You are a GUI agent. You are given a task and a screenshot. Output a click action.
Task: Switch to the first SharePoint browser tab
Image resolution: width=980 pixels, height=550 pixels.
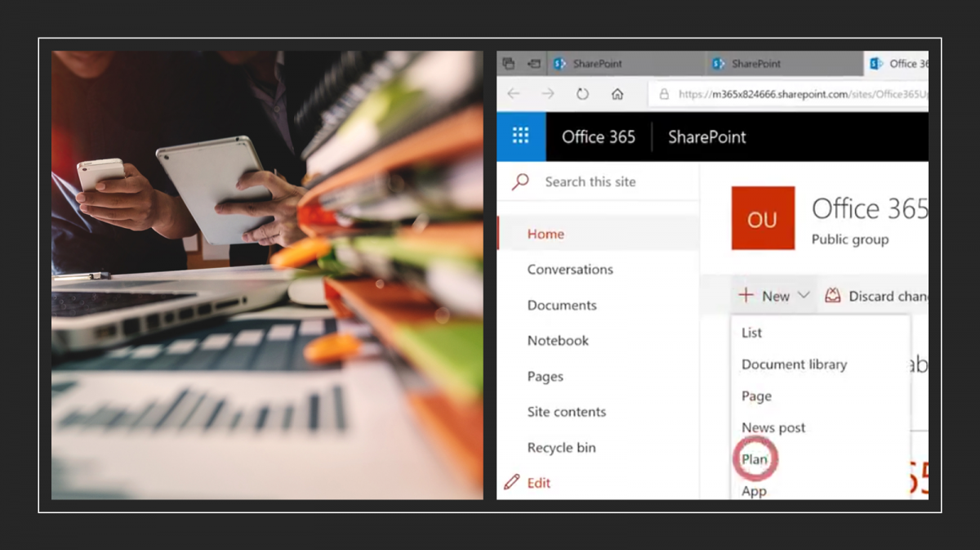click(627, 64)
